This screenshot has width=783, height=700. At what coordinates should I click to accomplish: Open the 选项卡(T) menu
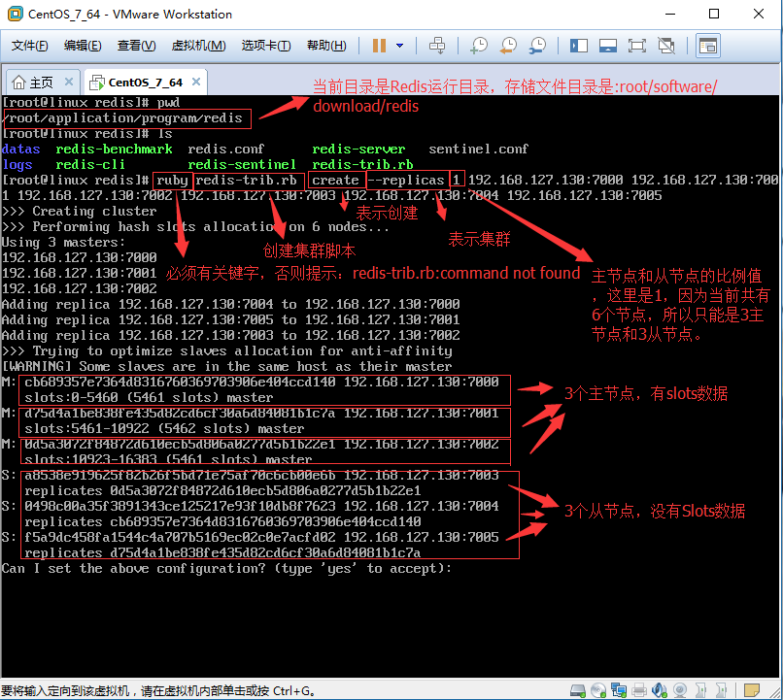pyautogui.click(x=266, y=46)
